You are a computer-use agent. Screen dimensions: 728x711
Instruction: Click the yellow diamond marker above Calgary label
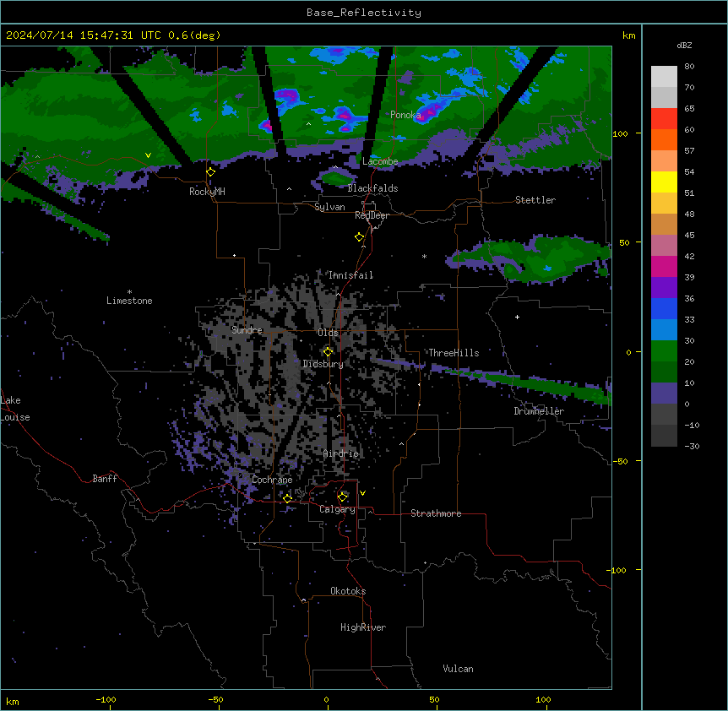pyautogui.click(x=342, y=497)
